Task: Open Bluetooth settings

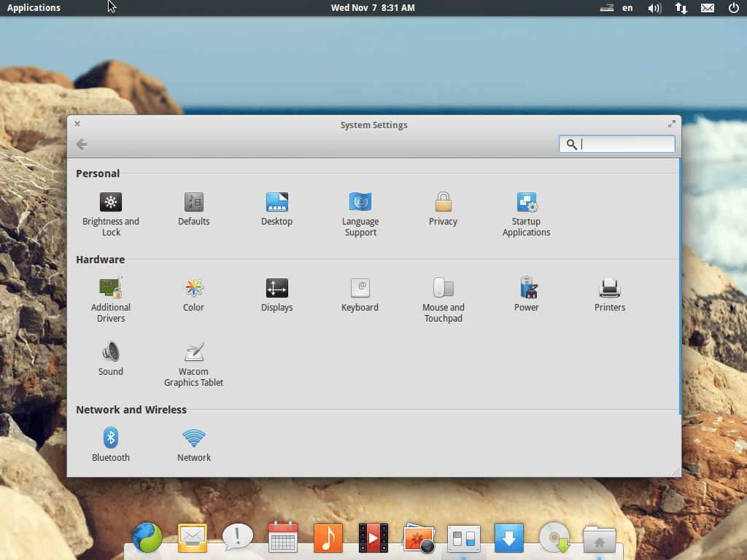Action: (111, 444)
